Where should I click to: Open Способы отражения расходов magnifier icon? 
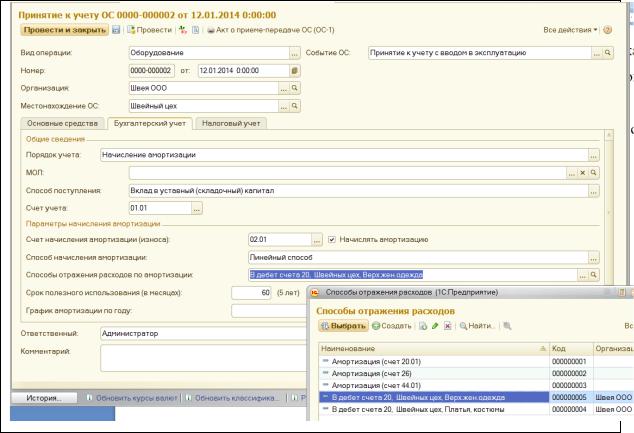tap(594, 275)
